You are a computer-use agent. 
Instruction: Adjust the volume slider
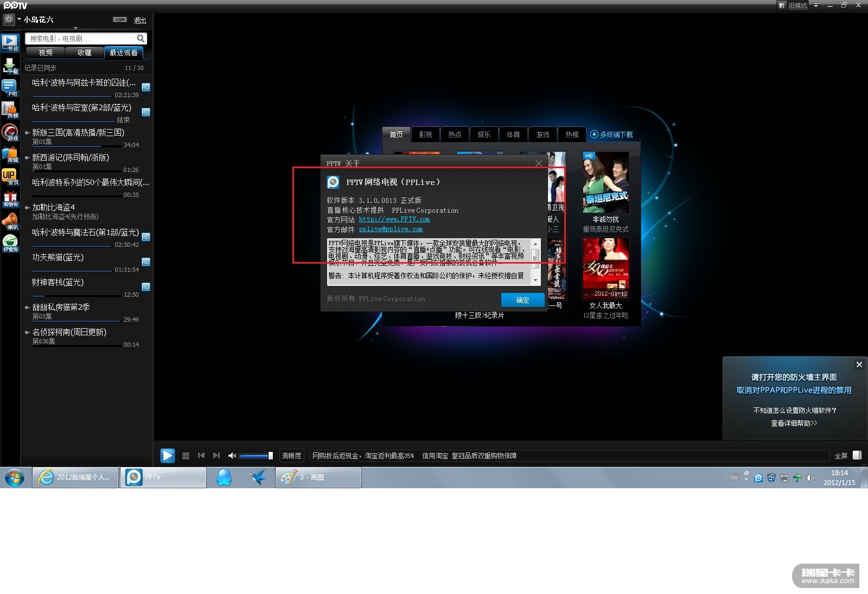[256, 456]
